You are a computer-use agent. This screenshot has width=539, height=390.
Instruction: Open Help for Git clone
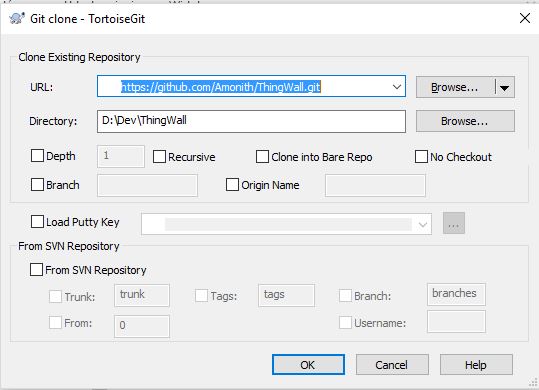(476, 365)
